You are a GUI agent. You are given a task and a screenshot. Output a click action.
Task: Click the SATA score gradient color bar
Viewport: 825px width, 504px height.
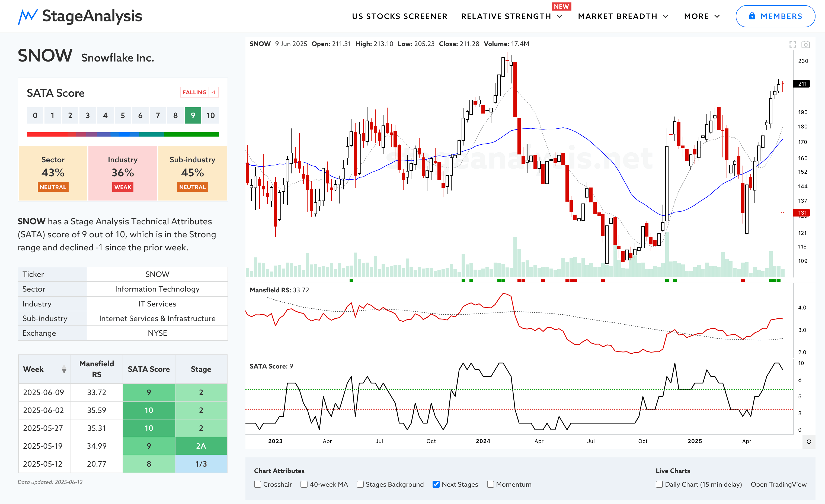click(x=123, y=134)
